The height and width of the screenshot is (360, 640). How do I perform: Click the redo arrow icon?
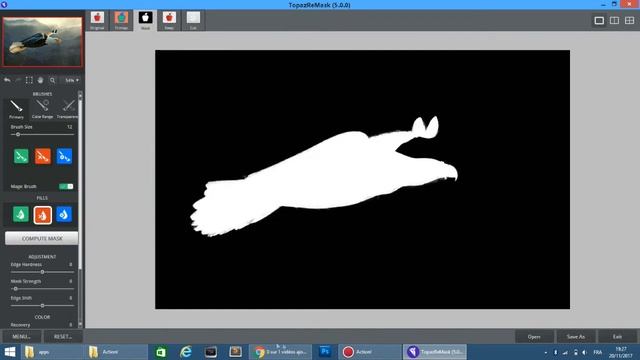coord(18,80)
